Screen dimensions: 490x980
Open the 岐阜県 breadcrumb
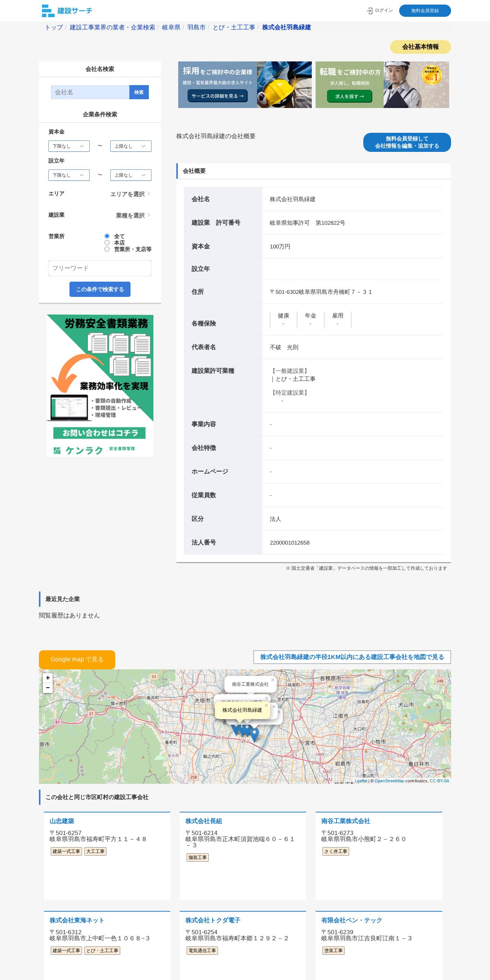[171, 27]
